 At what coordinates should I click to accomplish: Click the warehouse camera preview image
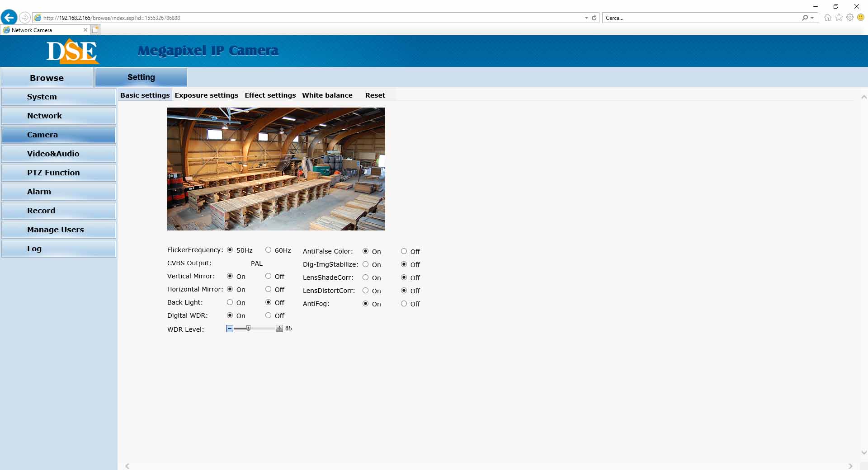point(276,169)
